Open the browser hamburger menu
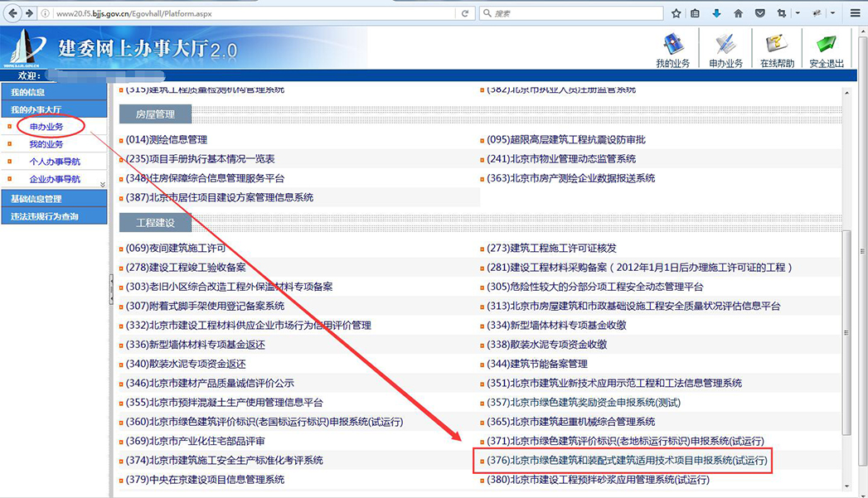Image resolution: width=868 pixels, height=498 pixels. tap(856, 13)
